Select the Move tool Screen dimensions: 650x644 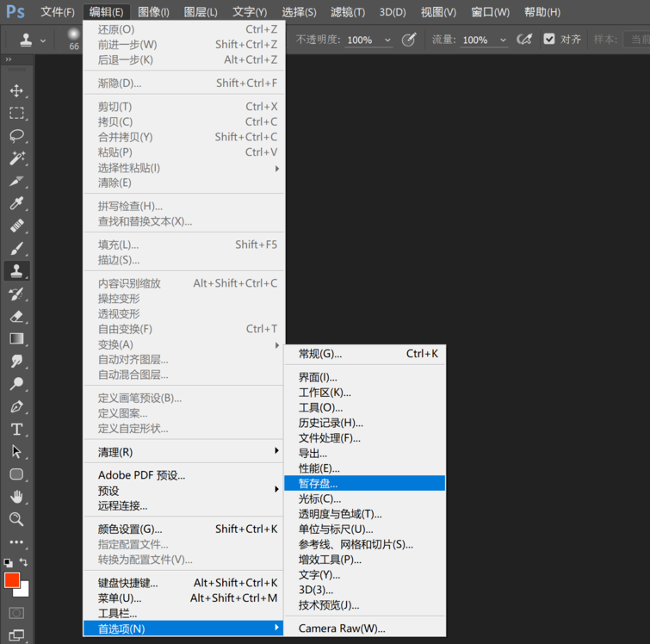click(x=16, y=90)
